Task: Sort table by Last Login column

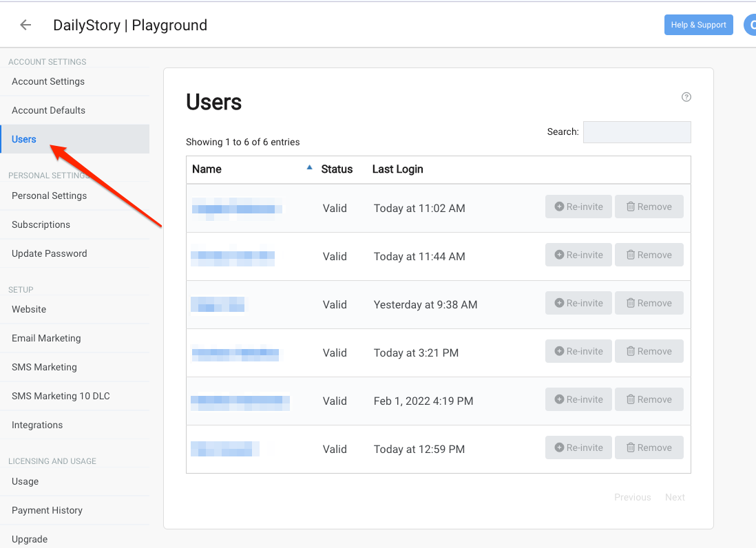Action: click(x=398, y=169)
